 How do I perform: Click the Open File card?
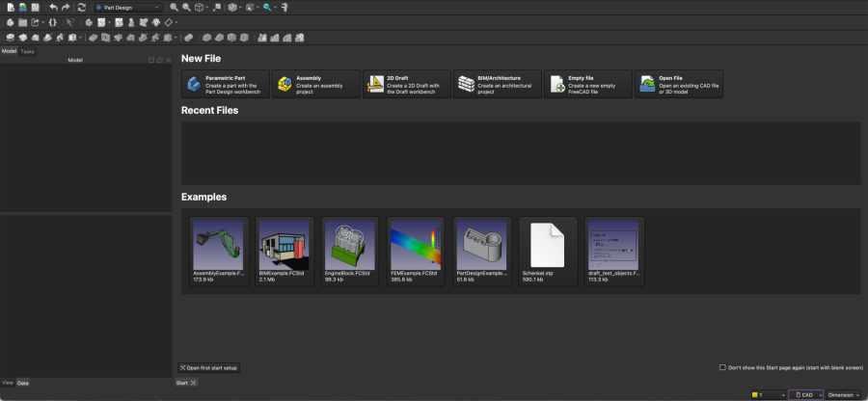678,85
